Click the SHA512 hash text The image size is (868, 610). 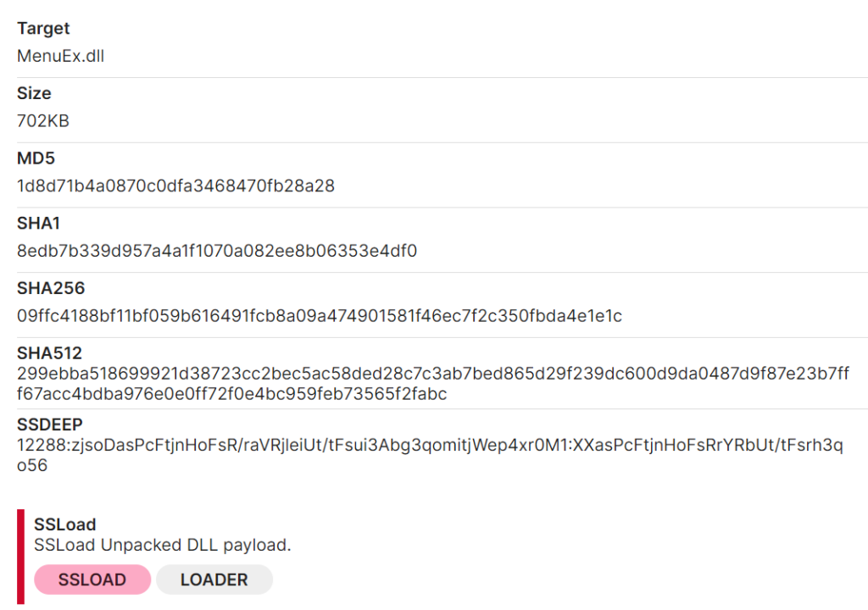click(x=433, y=384)
